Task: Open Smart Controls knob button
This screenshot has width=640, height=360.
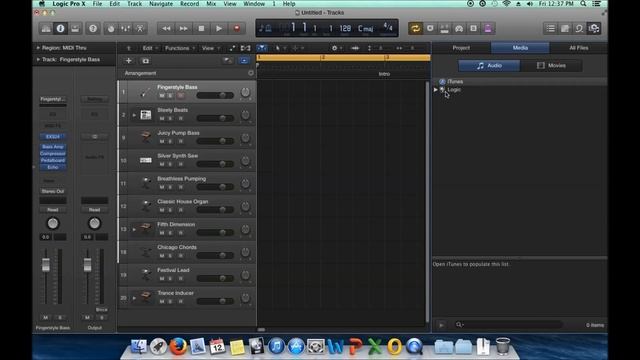Action: (x=111, y=28)
